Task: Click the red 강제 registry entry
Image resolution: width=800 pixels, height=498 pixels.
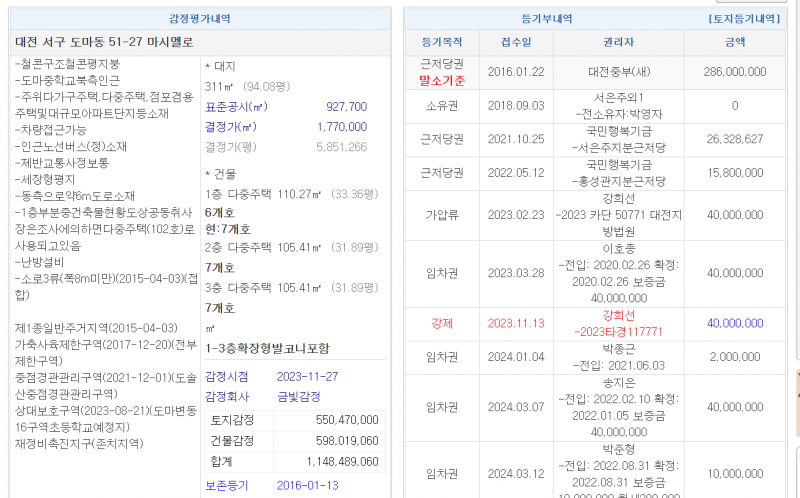Action: pos(441,324)
